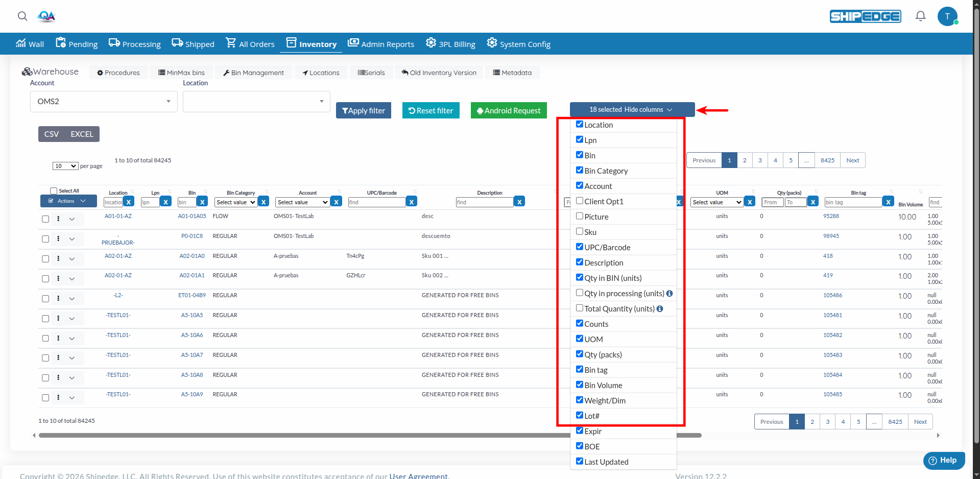Open the User Agreement link
980x479 pixels.
(x=418, y=475)
